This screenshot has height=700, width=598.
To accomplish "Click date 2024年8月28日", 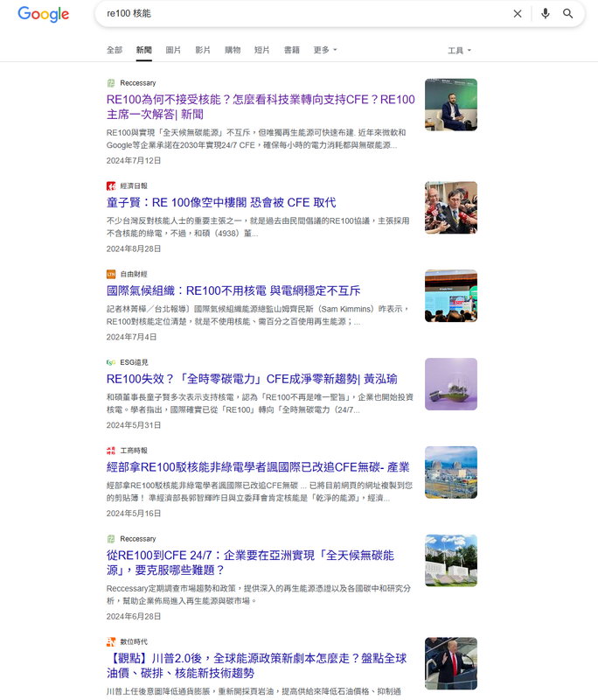I will click(134, 248).
